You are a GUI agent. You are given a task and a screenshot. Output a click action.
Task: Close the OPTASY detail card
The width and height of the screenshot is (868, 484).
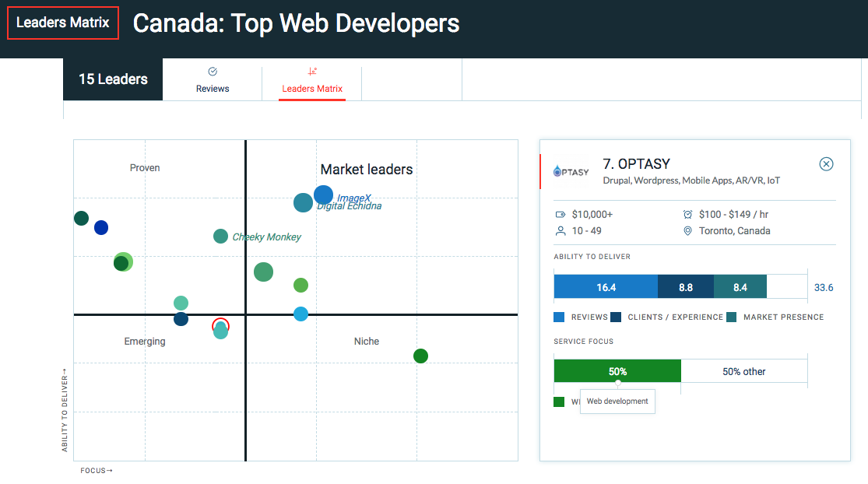click(826, 163)
